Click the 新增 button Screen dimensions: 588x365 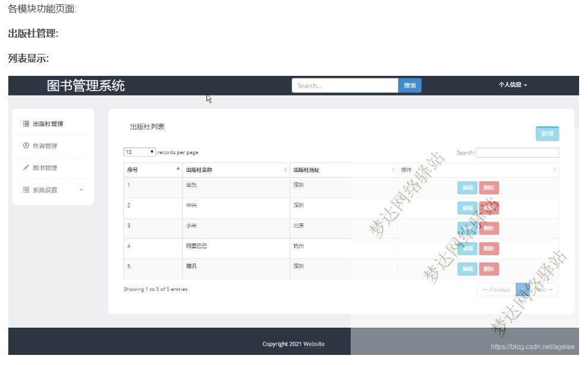click(x=547, y=134)
